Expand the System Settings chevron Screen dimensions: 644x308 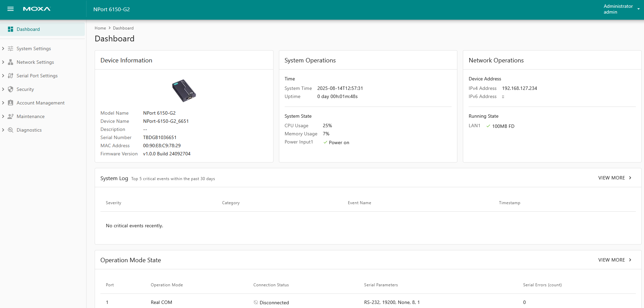tap(3, 49)
